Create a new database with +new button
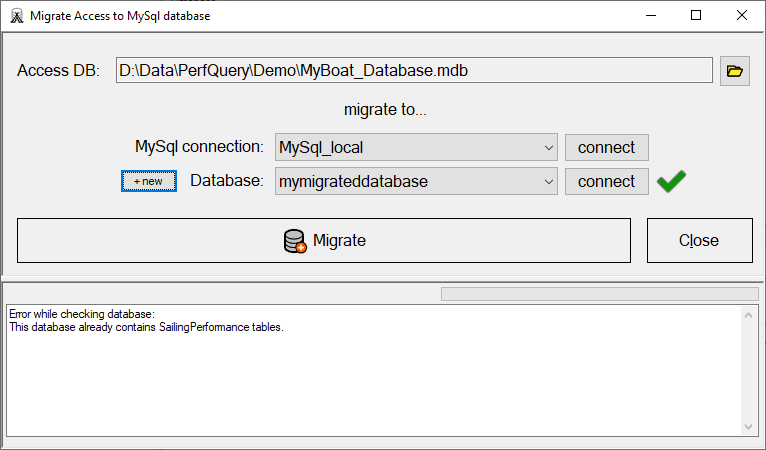766x450 pixels. [149, 181]
